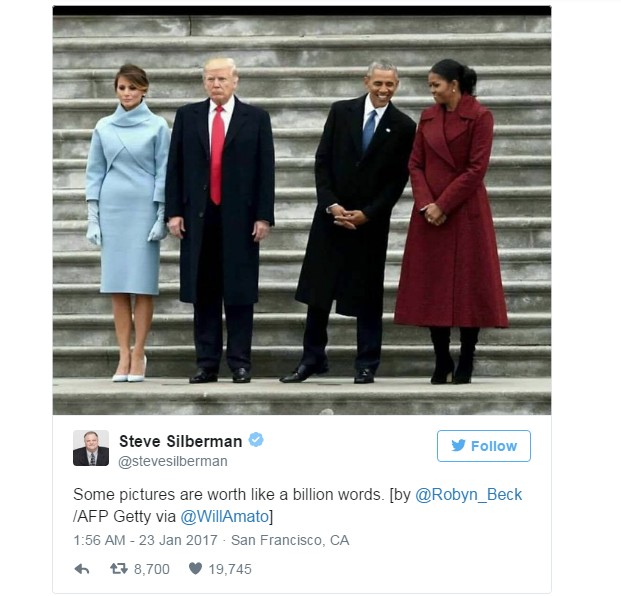View the 19,745 likes count
Image resolution: width=621 pixels, height=596 pixels.
click(230, 569)
